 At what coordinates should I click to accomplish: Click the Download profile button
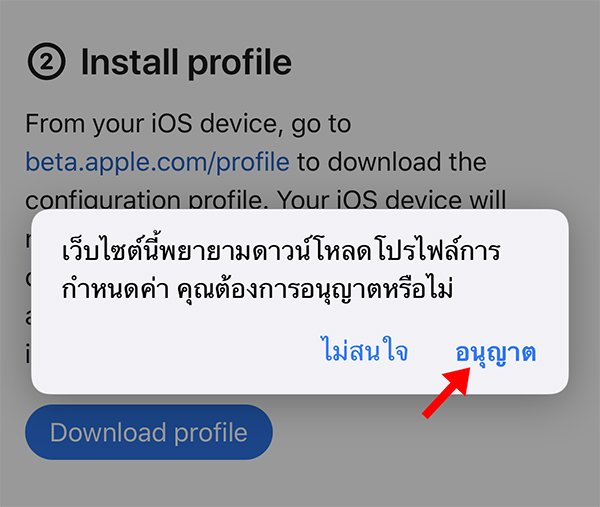pyautogui.click(x=149, y=432)
